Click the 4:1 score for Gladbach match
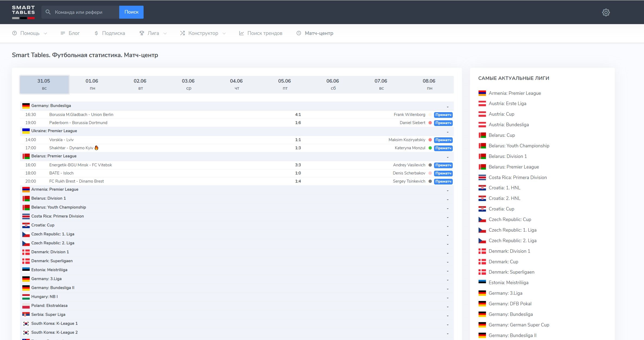 point(298,115)
